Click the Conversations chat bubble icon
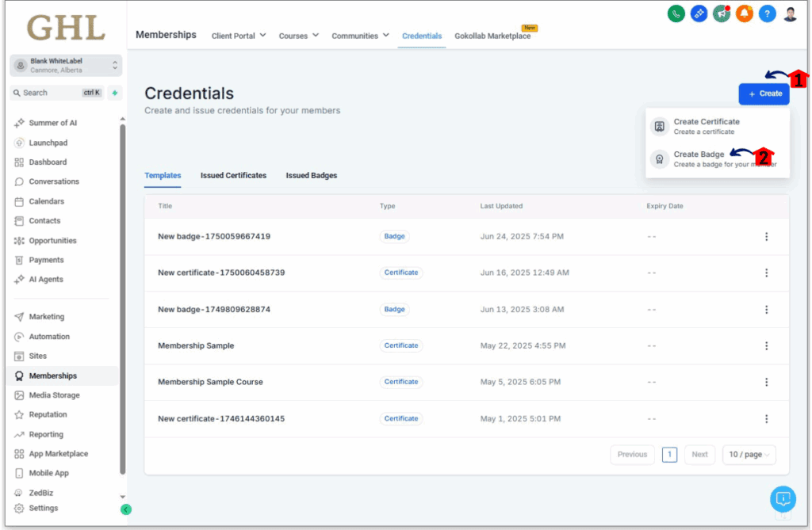 [x=19, y=181]
